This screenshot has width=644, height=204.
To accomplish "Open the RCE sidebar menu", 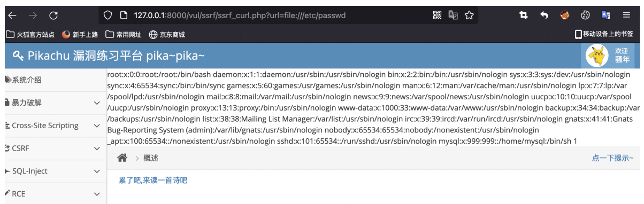I will point(53,193).
